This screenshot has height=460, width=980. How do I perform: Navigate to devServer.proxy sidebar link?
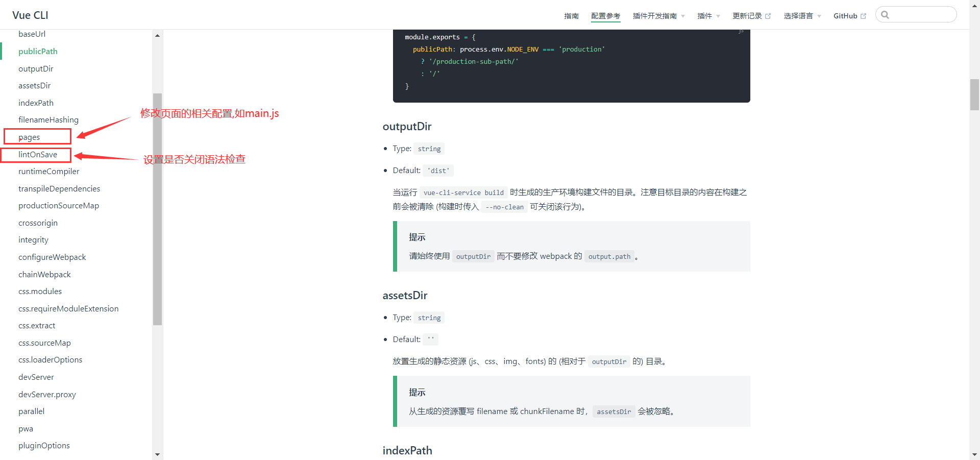click(x=47, y=394)
